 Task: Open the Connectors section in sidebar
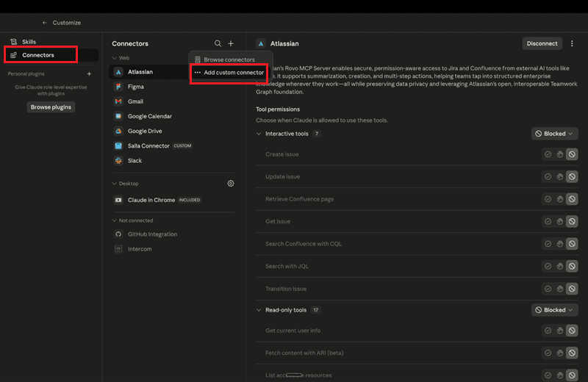51,55
